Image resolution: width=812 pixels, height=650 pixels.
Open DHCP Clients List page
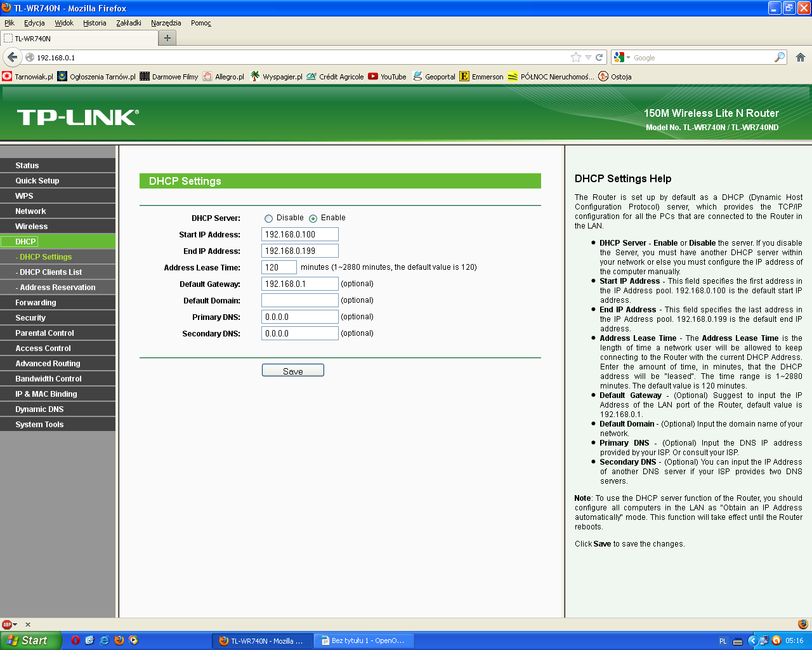pos(51,272)
